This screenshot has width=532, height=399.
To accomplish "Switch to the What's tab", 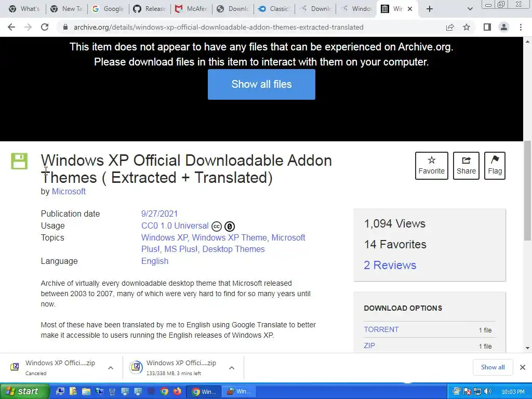I will tap(24, 9).
